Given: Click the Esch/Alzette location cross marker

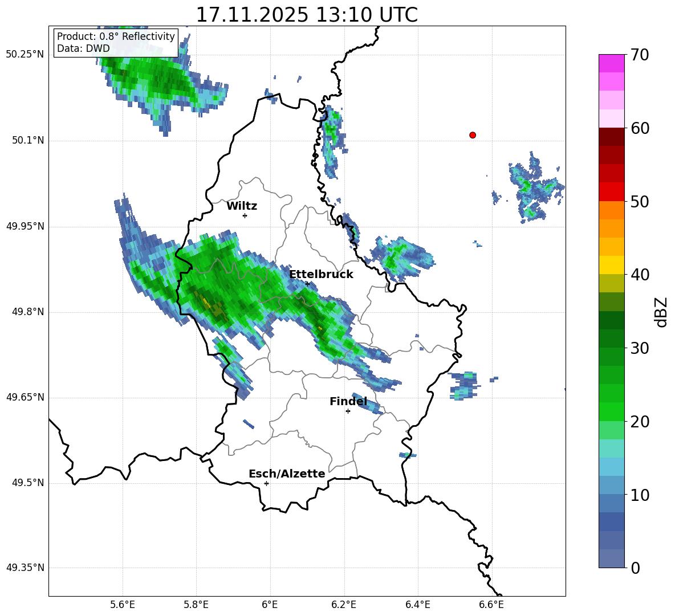Looking at the screenshot, I should click(x=266, y=483).
